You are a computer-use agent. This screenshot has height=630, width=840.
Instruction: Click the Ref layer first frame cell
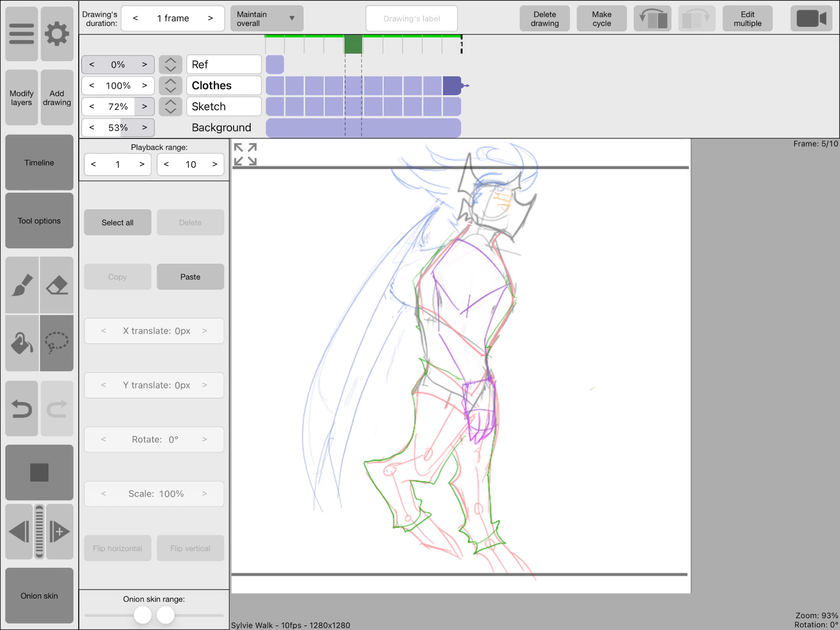(275, 64)
